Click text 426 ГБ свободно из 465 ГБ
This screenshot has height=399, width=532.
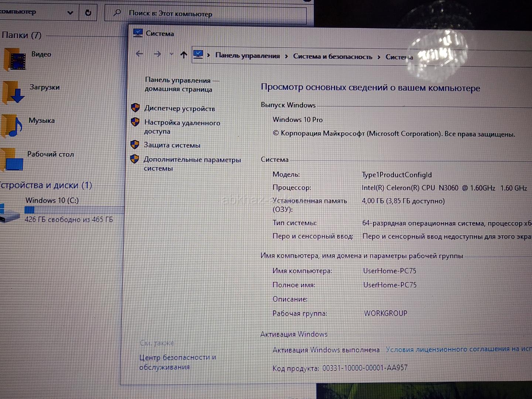click(x=69, y=219)
